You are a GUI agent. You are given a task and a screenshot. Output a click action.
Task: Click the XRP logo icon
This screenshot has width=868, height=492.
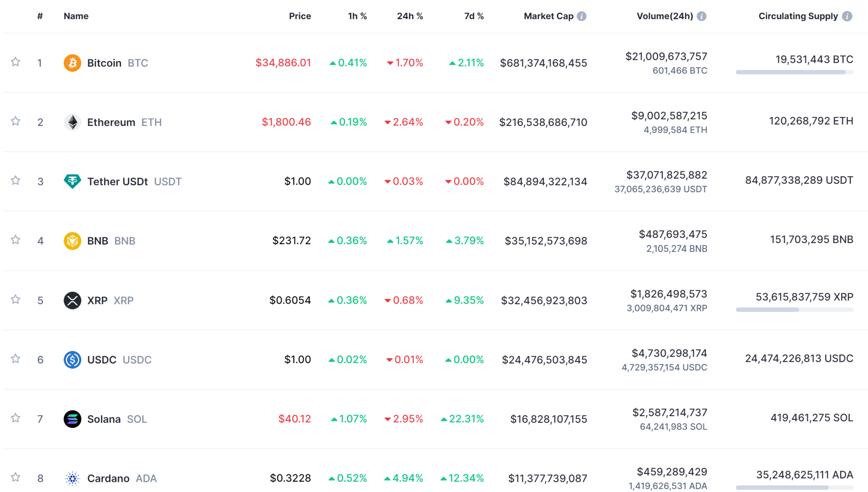pyautogui.click(x=72, y=300)
